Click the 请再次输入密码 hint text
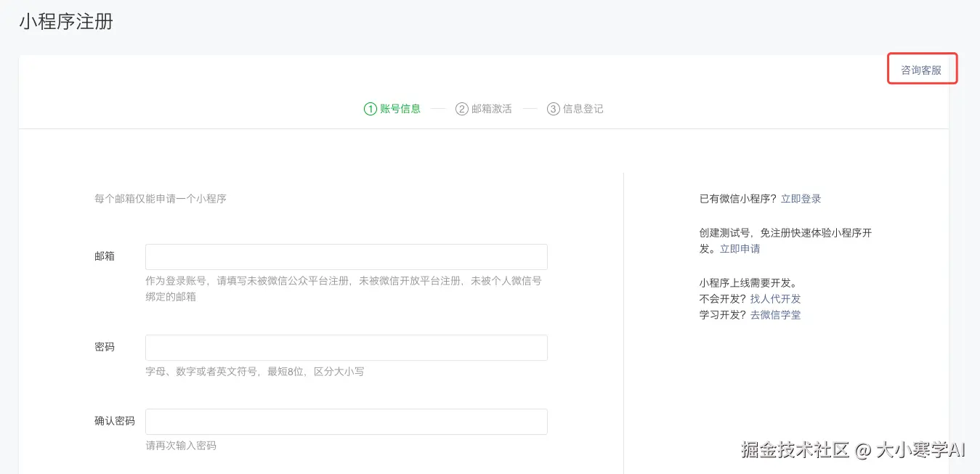This screenshot has height=474, width=980. 181,446
